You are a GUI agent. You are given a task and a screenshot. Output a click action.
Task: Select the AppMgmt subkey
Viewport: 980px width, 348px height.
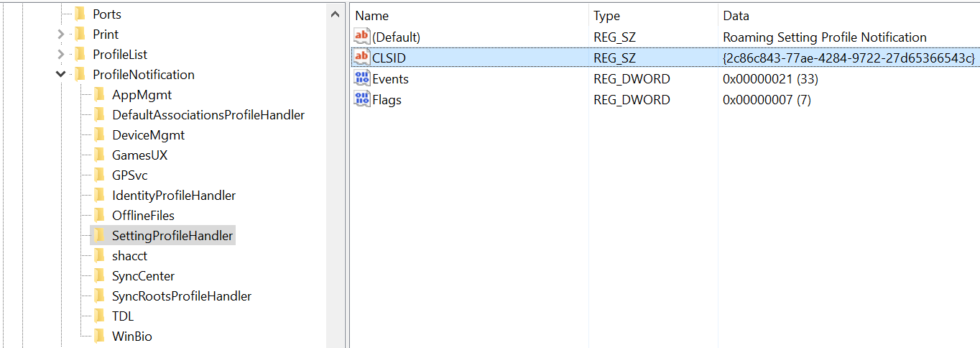click(x=142, y=95)
